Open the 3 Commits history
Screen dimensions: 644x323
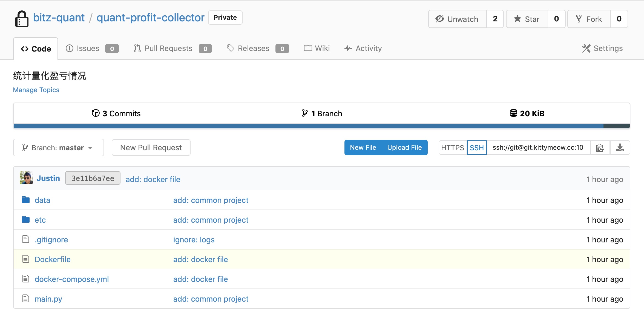pyautogui.click(x=116, y=114)
